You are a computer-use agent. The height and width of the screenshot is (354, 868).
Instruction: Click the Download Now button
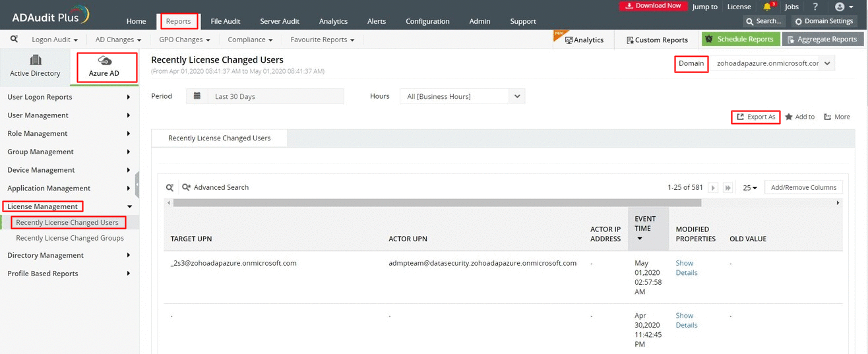pyautogui.click(x=654, y=6)
